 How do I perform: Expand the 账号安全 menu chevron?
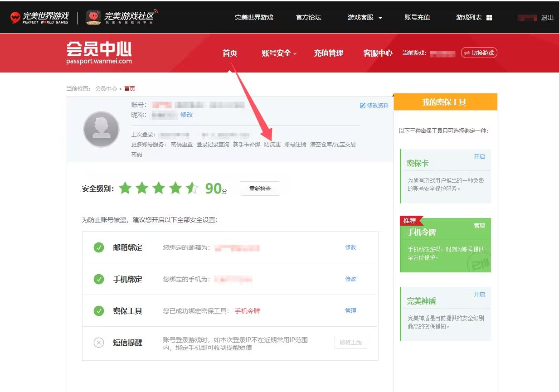pyautogui.click(x=295, y=54)
